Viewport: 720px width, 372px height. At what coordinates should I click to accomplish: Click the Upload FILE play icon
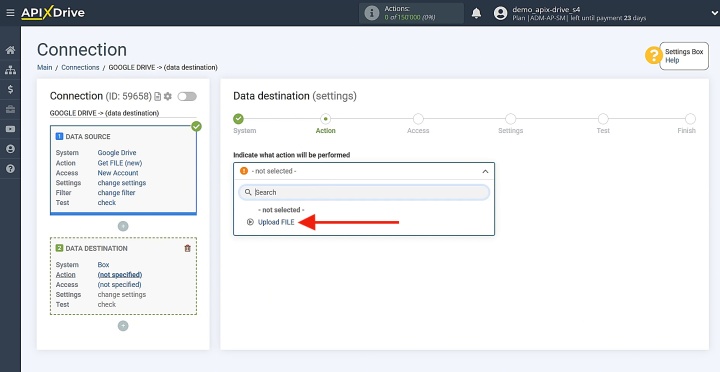click(x=250, y=222)
